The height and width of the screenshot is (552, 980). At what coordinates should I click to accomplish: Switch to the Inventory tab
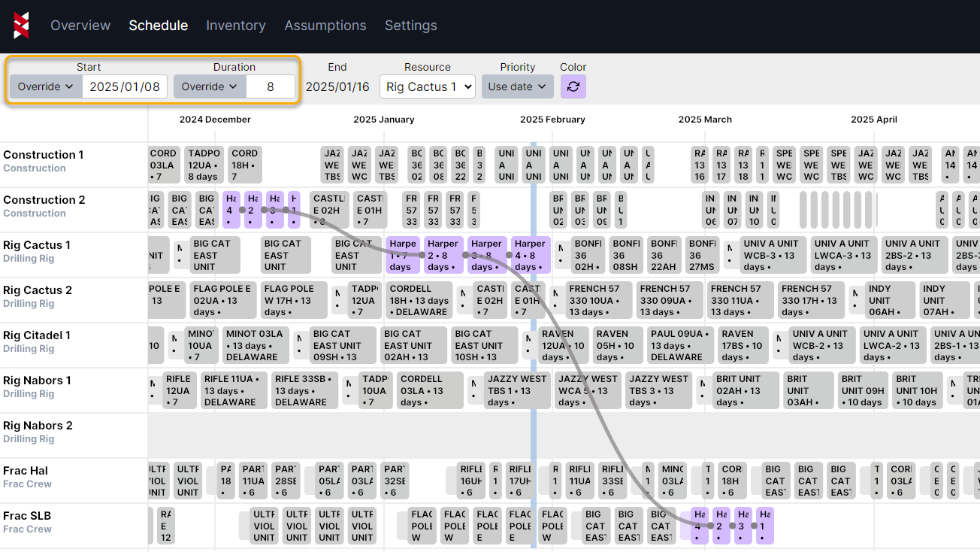pos(236,26)
